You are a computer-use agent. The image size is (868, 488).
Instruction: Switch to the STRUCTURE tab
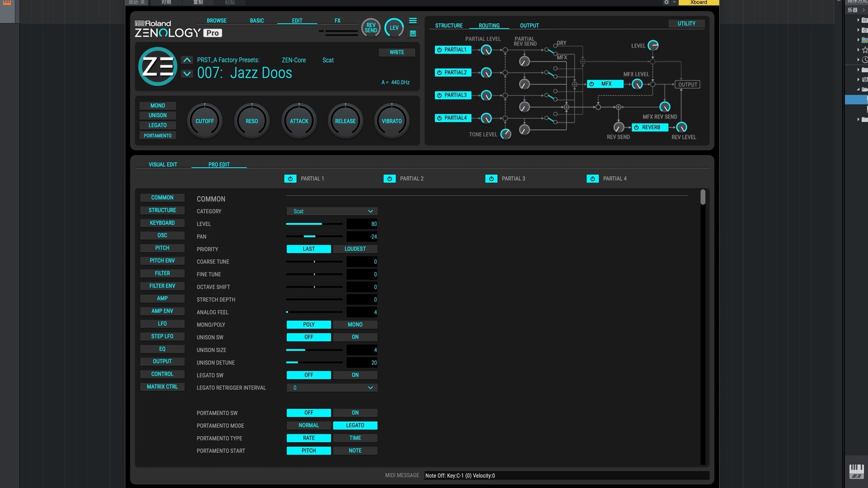pos(448,26)
